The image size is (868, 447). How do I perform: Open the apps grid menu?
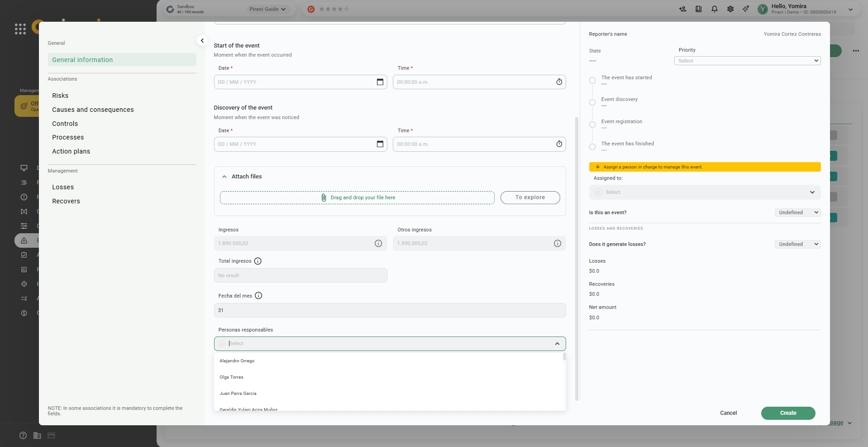tap(20, 29)
